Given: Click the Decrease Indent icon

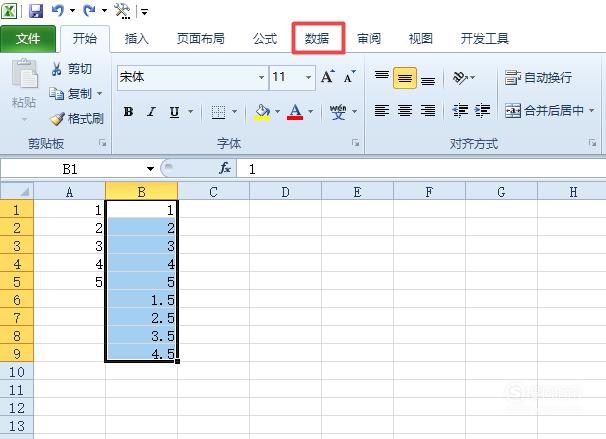Looking at the screenshot, I should coord(460,111).
